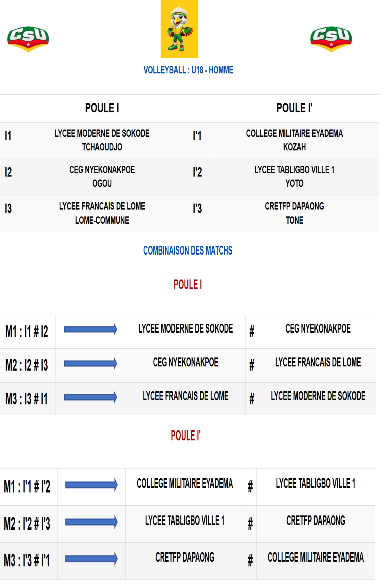
Task: Select the POULE I table header
Action: click(102, 108)
